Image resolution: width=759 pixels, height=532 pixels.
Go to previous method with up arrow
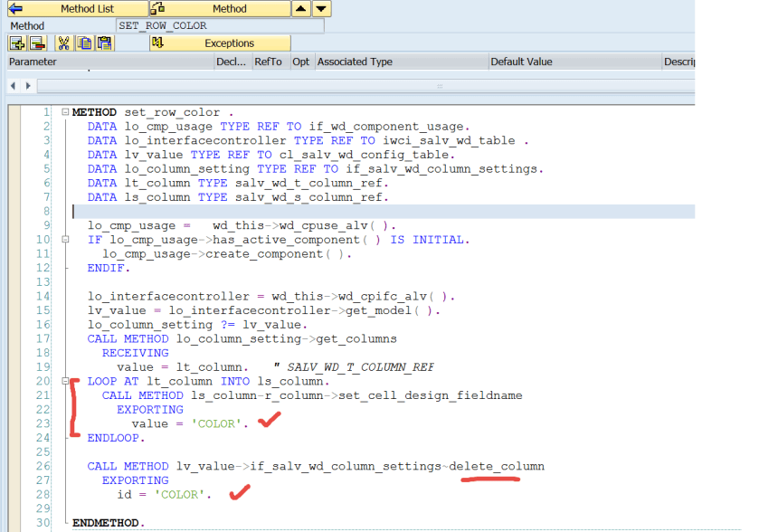click(x=303, y=9)
